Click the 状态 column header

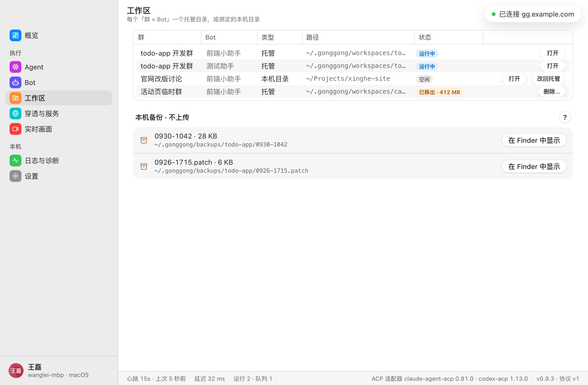[x=425, y=37]
